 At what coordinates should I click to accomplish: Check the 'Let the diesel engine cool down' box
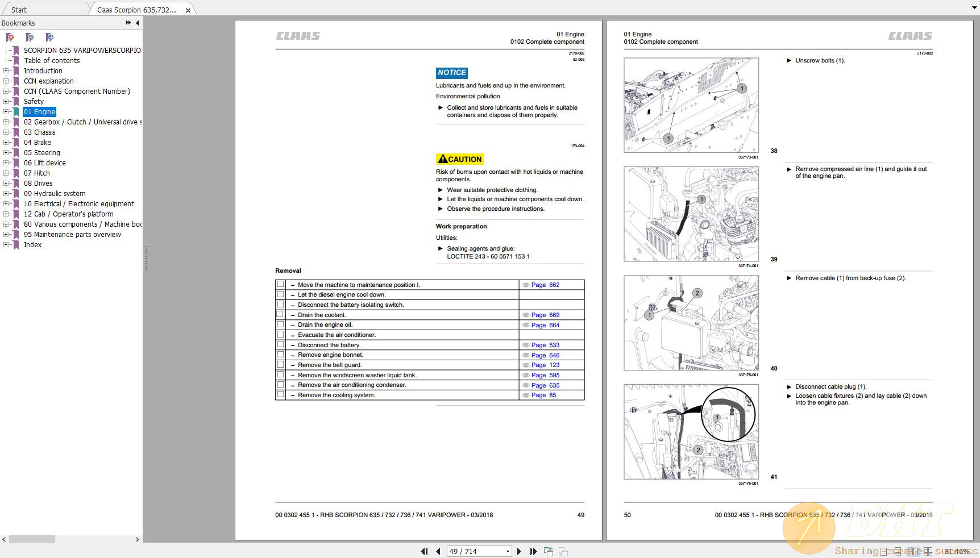click(x=280, y=294)
